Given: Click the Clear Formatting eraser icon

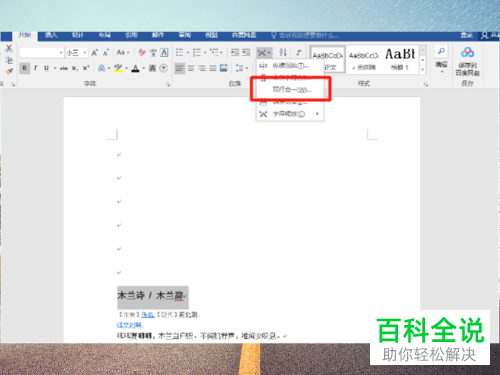Looking at the screenshot, I should pos(142,53).
